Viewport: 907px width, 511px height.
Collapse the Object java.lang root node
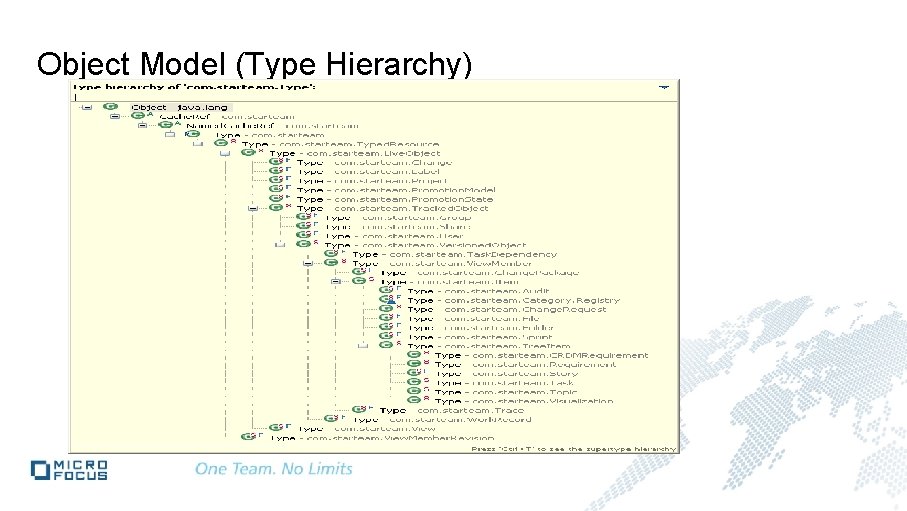pyautogui.click(x=87, y=107)
